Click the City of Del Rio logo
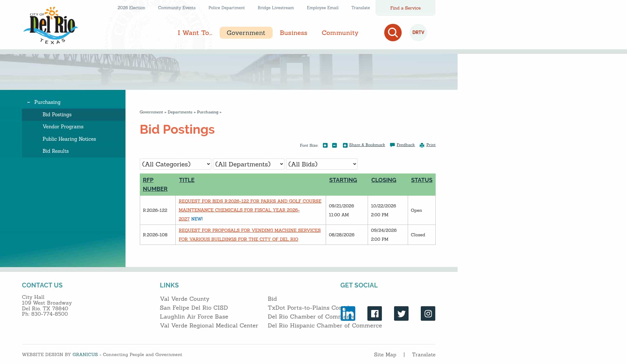 [x=51, y=25]
